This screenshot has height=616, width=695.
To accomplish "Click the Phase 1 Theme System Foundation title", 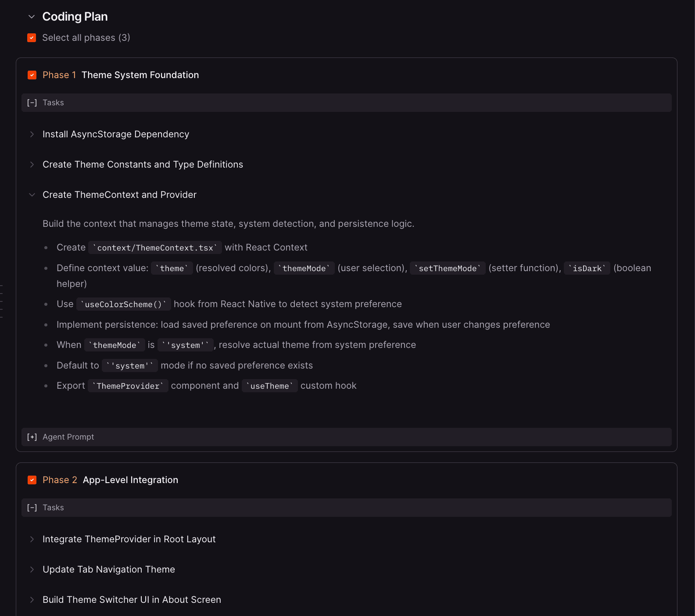I will pos(140,75).
